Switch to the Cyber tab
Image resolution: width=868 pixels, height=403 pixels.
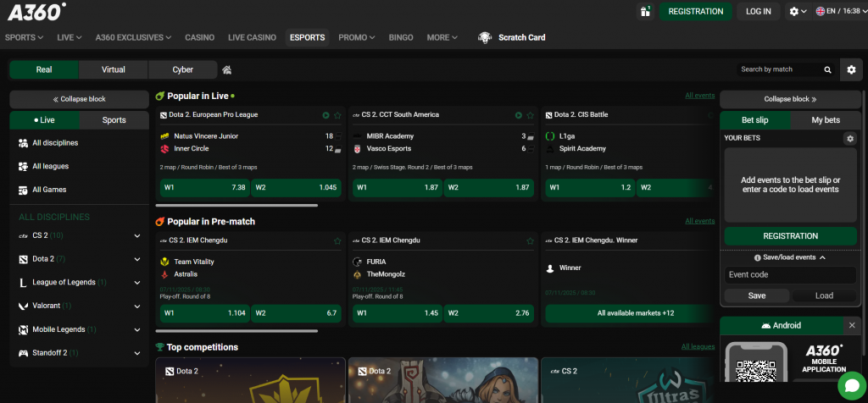[x=183, y=69]
